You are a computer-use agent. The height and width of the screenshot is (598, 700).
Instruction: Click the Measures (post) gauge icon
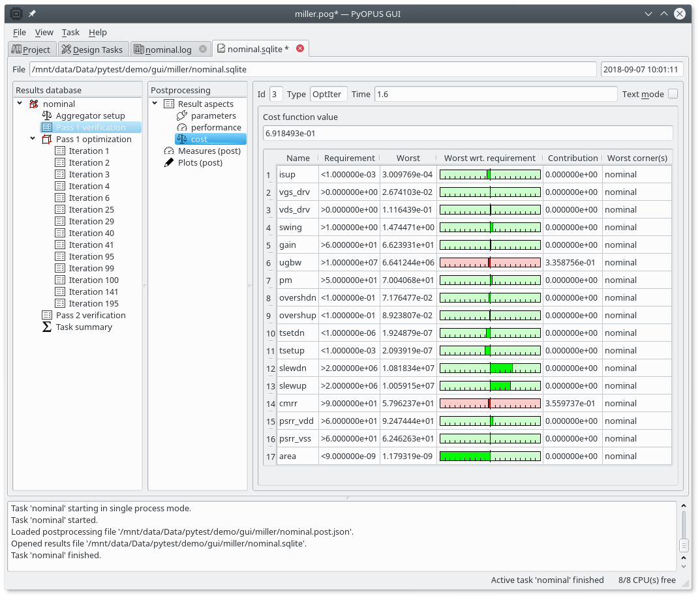point(169,151)
